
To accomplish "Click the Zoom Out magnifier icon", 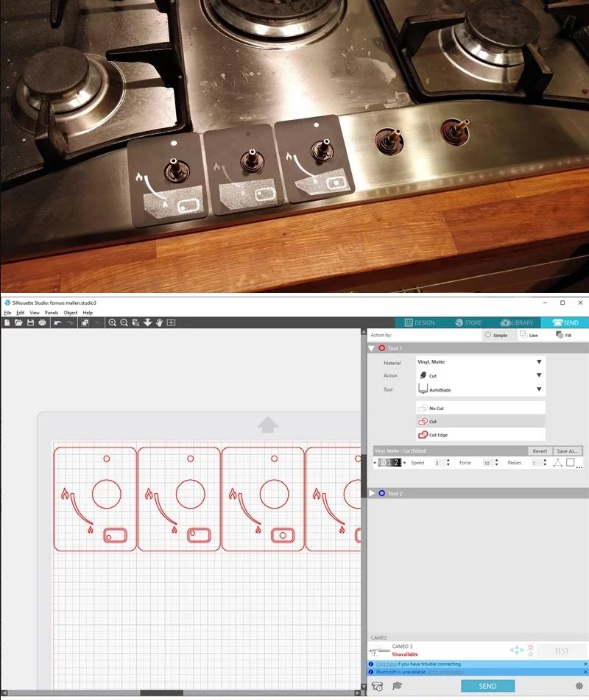I will pos(124,322).
